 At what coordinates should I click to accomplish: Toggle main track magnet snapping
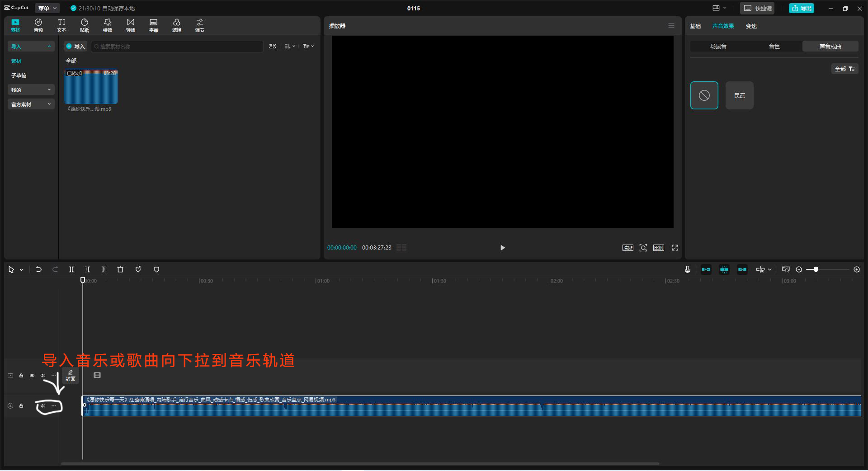pyautogui.click(x=706, y=269)
